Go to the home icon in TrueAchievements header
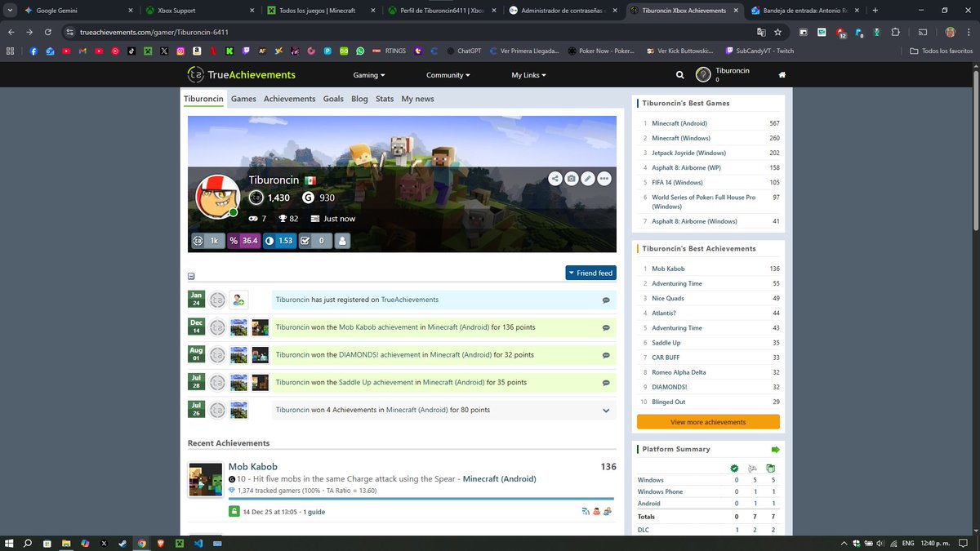Screen dimensions: 980x551 pos(782,75)
